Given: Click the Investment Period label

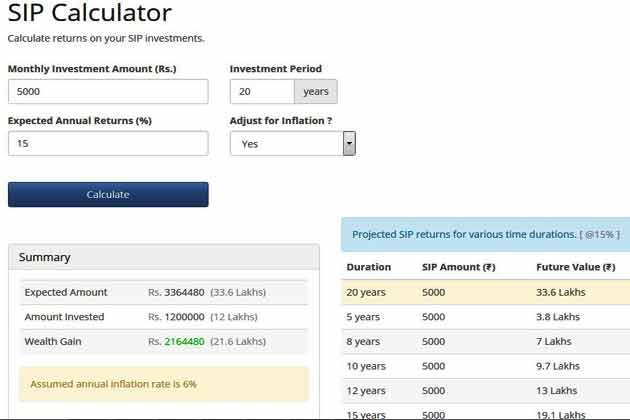Looking at the screenshot, I should (x=276, y=69).
